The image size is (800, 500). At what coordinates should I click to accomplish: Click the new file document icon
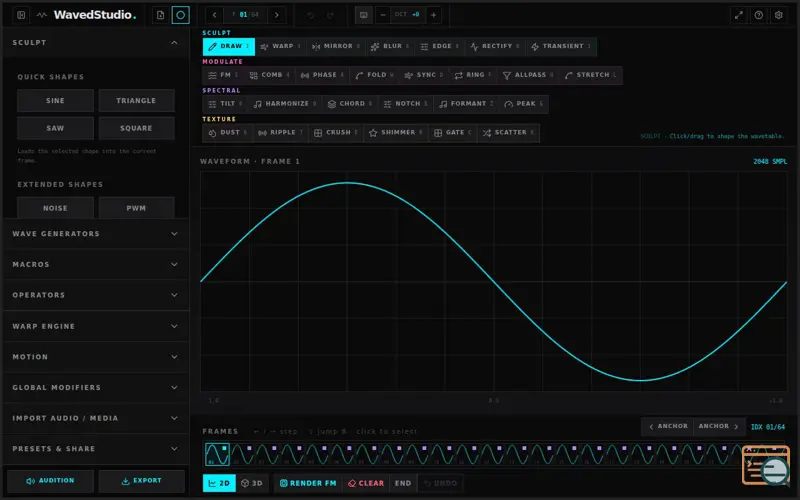(160, 15)
